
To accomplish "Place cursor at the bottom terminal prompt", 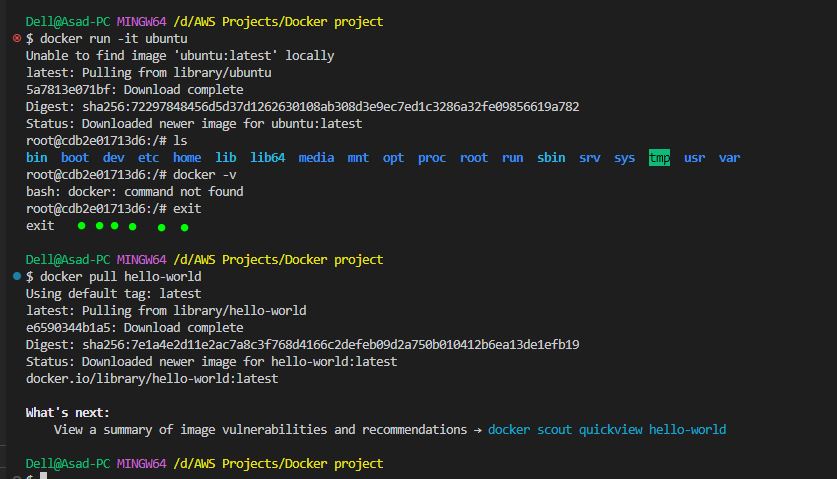I will (x=44, y=476).
